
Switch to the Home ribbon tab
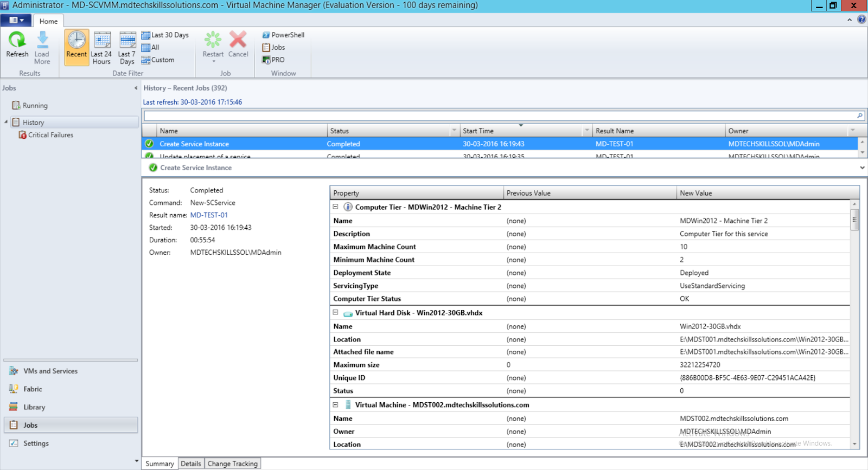[48, 21]
